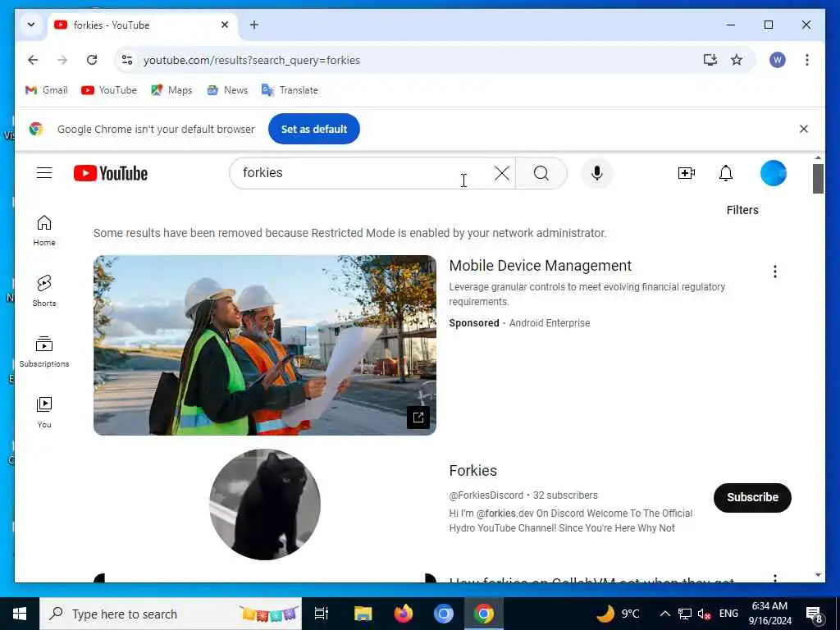Screen dimensions: 840x630
Task: Launch Firefox from the taskbar
Action: coord(404,614)
